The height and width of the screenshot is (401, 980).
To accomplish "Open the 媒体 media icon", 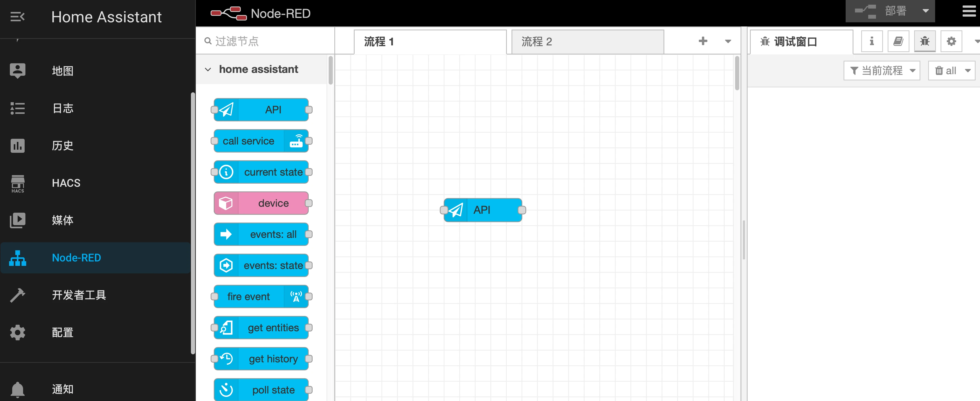I will coord(17,220).
